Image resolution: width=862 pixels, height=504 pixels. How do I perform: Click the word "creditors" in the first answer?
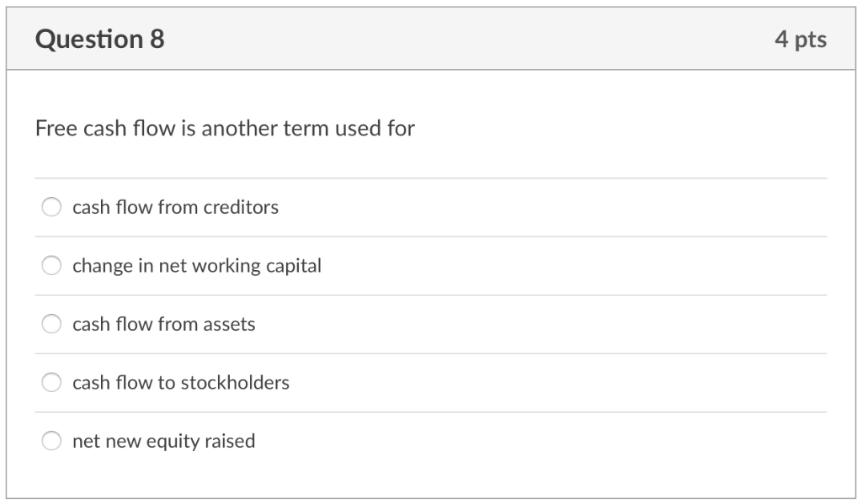(241, 207)
